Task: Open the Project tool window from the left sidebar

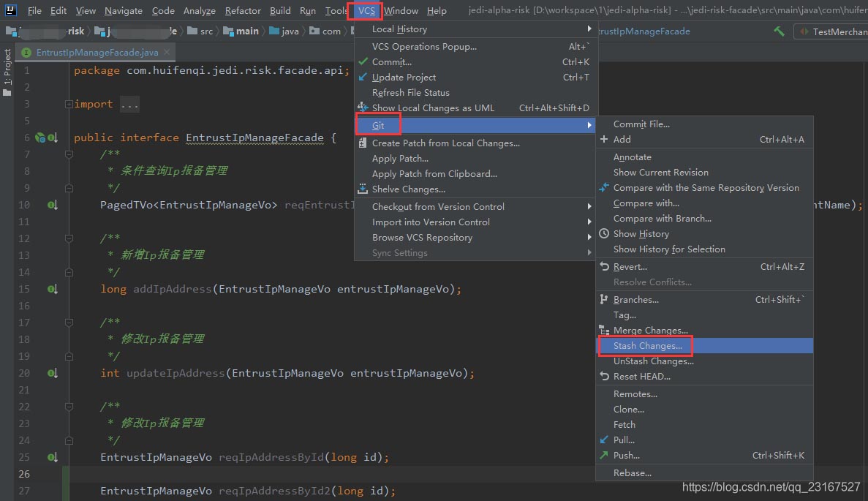Action: (7, 72)
